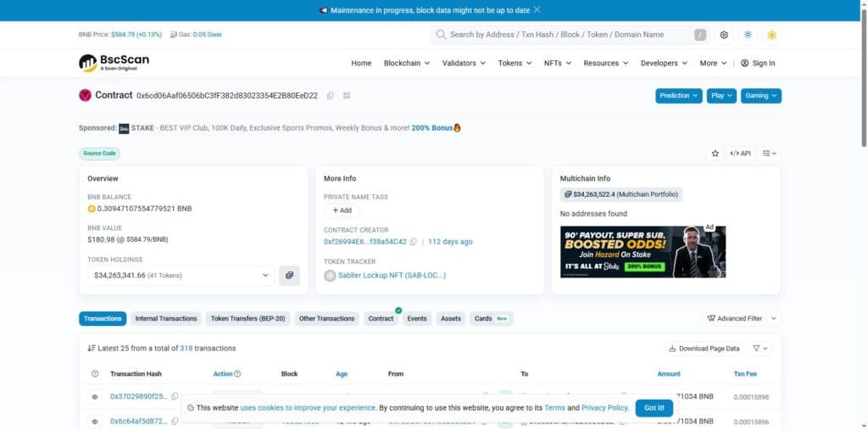
Task: Click the slash shortcut key in search
Action: click(x=700, y=34)
